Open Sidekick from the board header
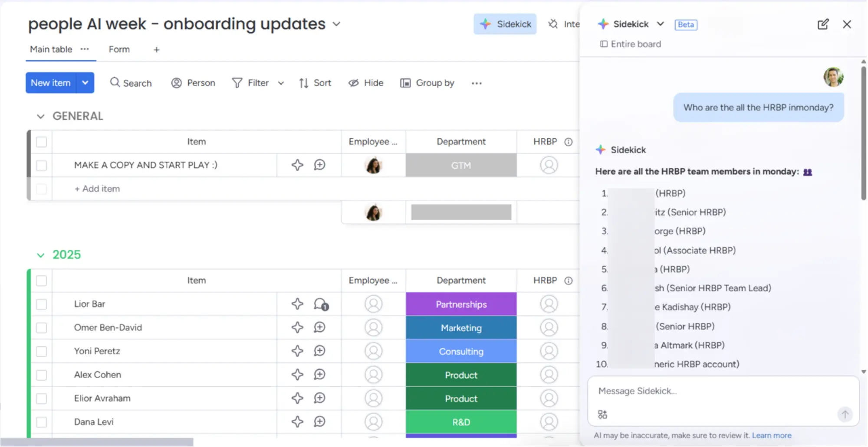The width and height of the screenshot is (868, 447). click(x=505, y=24)
